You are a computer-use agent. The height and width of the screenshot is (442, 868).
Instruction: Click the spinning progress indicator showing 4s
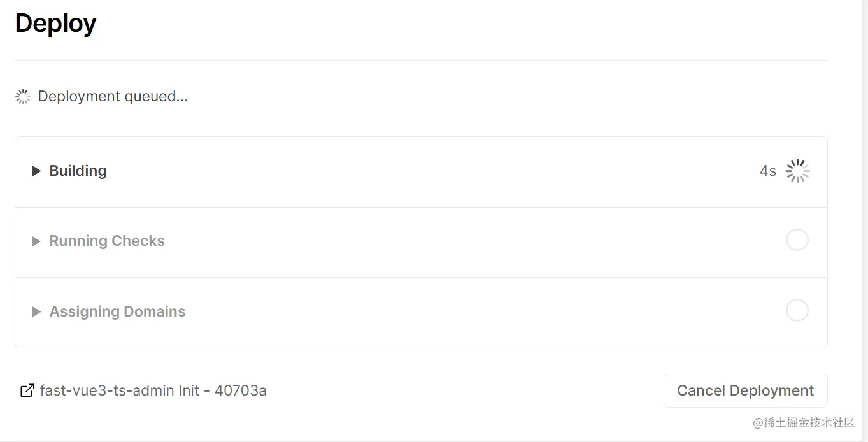tap(797, 171)
